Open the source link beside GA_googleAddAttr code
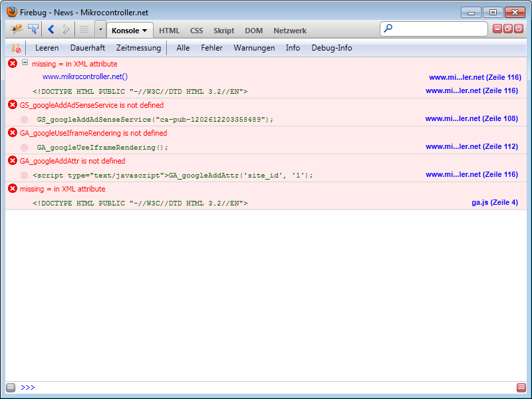Screen dimensions: 532x399 coord(471,174)
